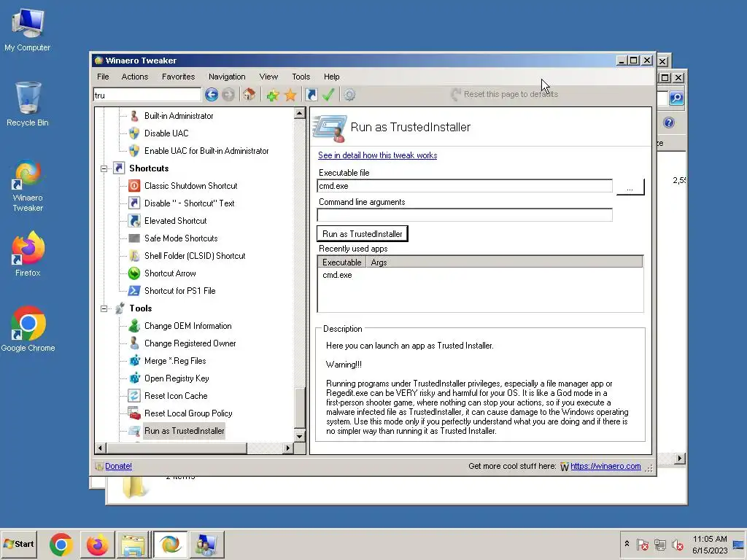Open the Actions menu
Viewport: 747px width, 560px height.
pyautogui.click(x=135, y=77)
